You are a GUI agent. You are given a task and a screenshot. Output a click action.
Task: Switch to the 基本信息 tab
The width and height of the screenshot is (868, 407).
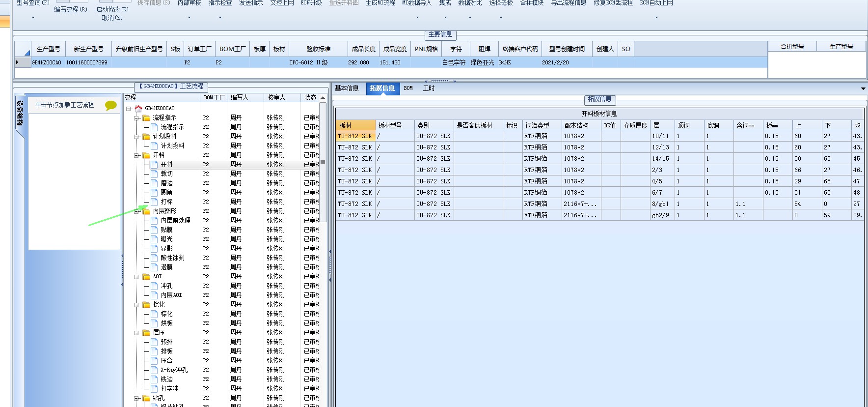347,88
